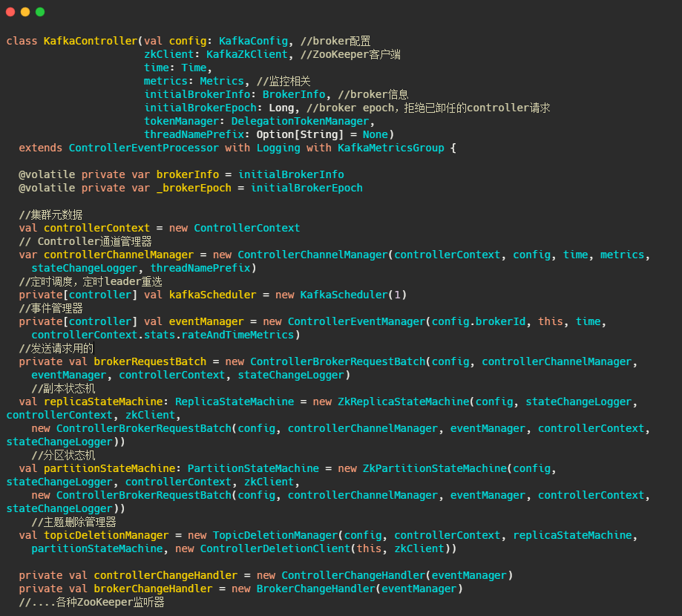
Task: Click the None default value
Action: pyautogui.click(x=375, y=134)
